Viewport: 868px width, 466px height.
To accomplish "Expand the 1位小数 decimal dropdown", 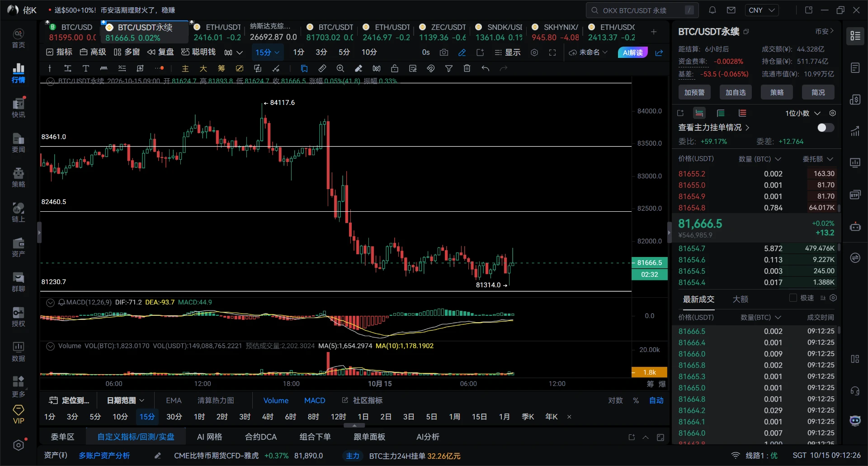I will pyautogui.click(x=803, y=113).
